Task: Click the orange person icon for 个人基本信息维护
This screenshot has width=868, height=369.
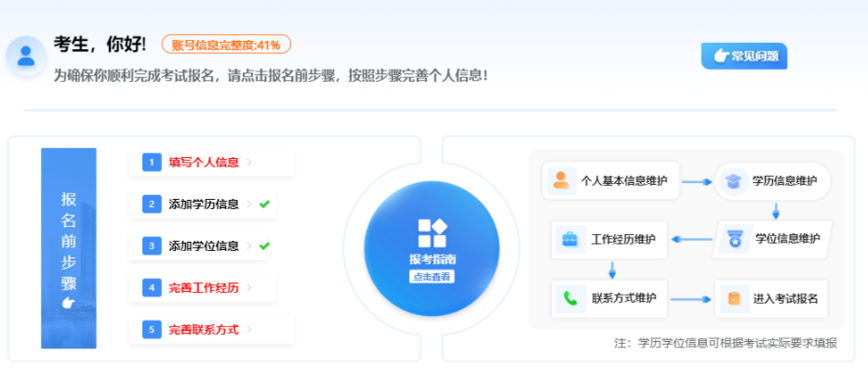Action: click(561, 180)
